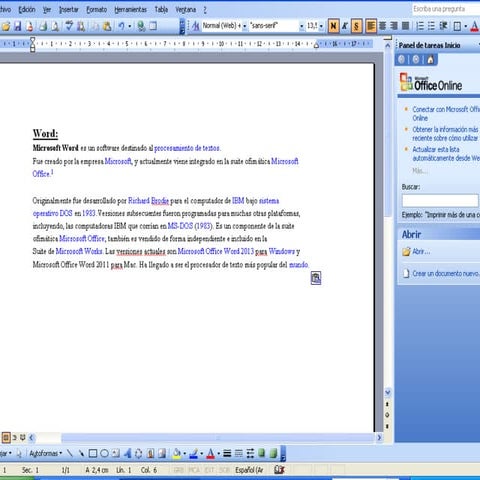Expand the drawing font color dropdown arrow
480x480 pixels.
pyautogui.click(x=218, y=453)
